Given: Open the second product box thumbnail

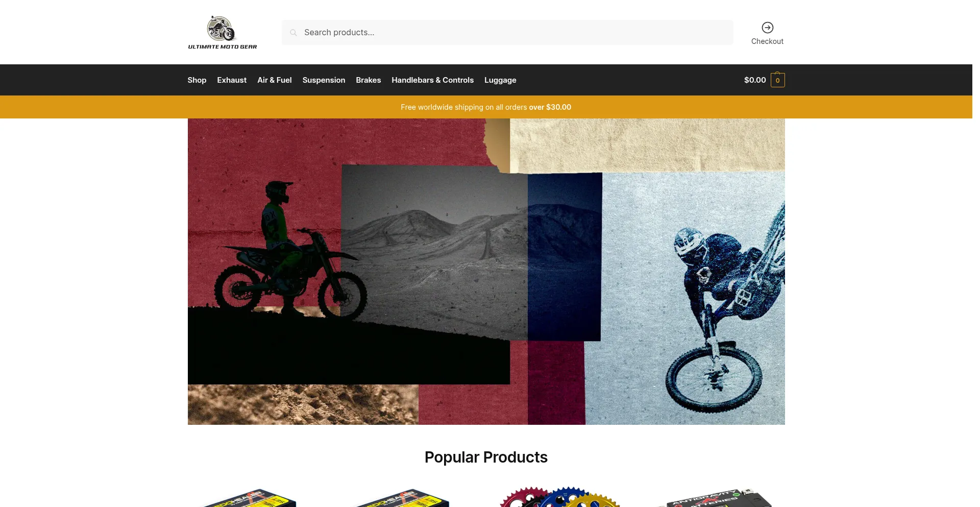Looking at the screenshot, I should click(403, 497).
